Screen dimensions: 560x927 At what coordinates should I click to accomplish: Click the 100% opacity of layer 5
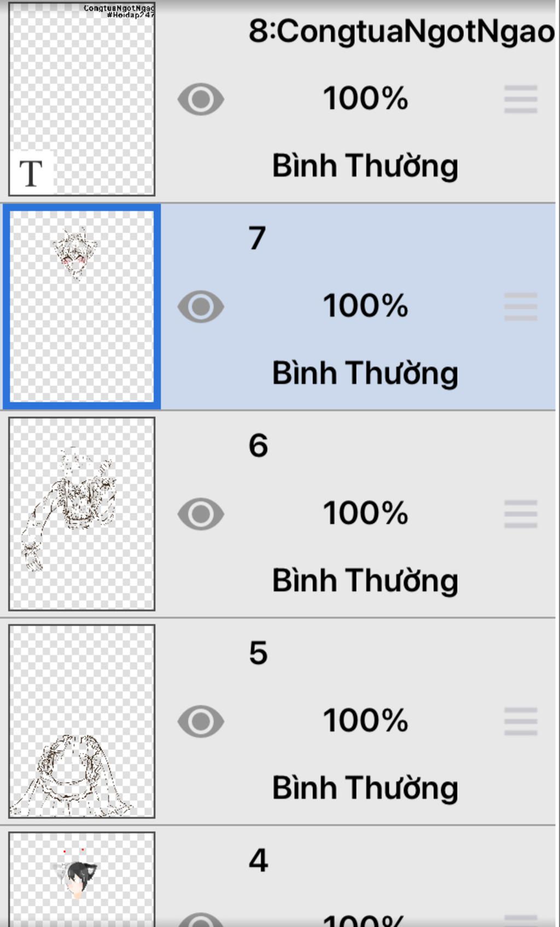(365, 721)
